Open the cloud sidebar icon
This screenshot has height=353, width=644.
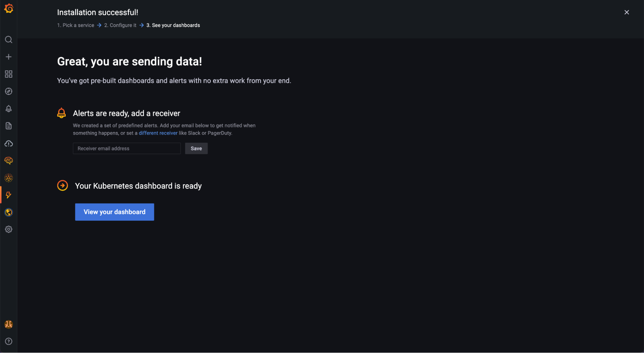point(9,143)
